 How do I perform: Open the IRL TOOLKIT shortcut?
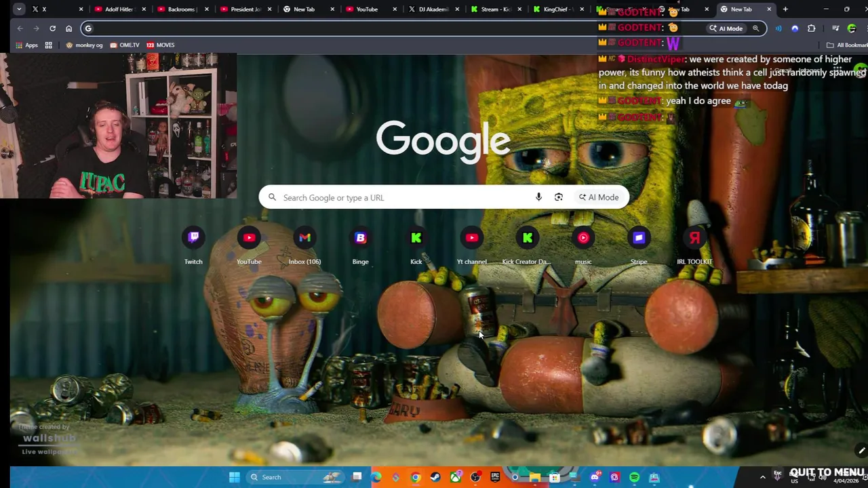(694, 246)
